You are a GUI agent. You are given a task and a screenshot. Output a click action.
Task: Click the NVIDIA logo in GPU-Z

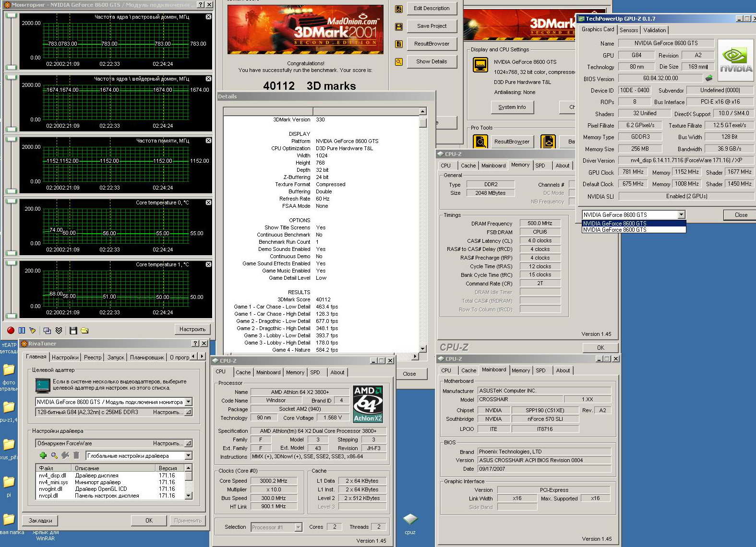[735, 60]
